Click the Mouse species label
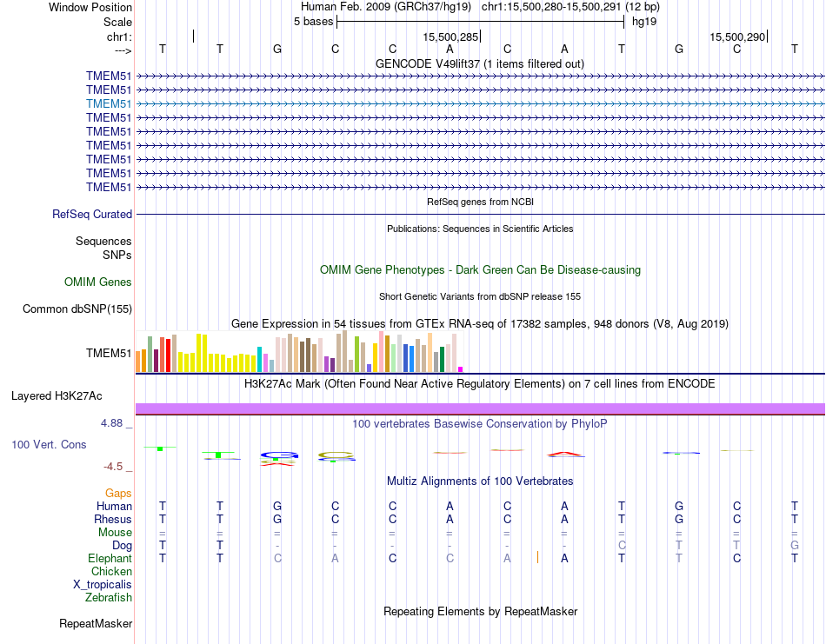 [115, 533]
